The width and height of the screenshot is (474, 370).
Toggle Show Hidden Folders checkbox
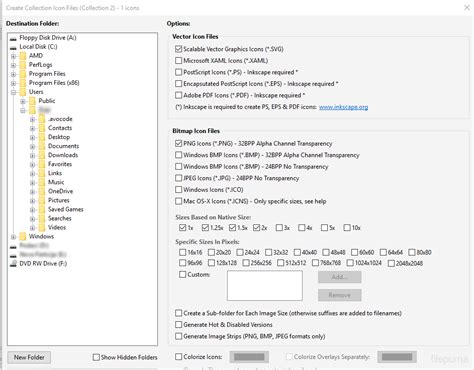96,357
